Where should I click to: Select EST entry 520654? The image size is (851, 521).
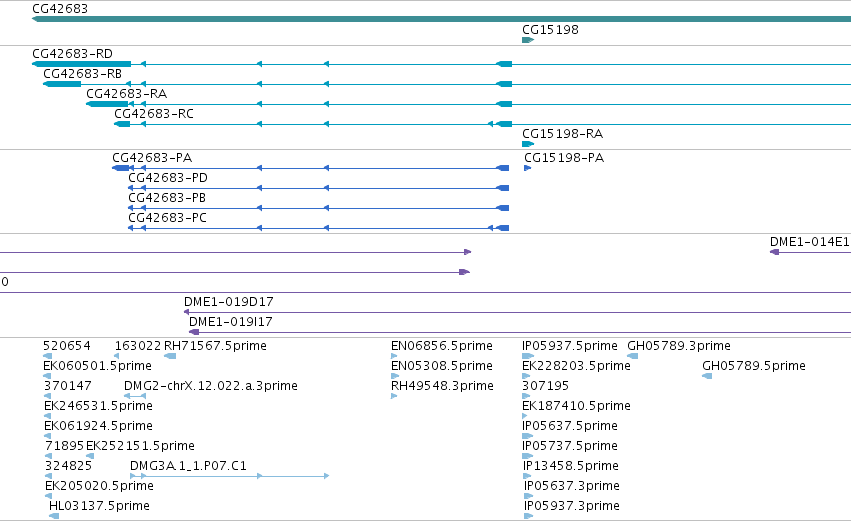pyautogui.click(x=67, y=346)
